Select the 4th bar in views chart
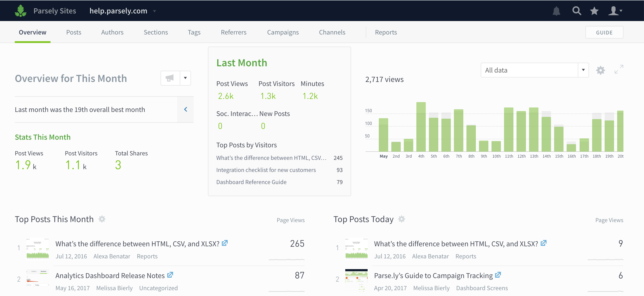Screen dimensions: 644x296 pos(421,127)
